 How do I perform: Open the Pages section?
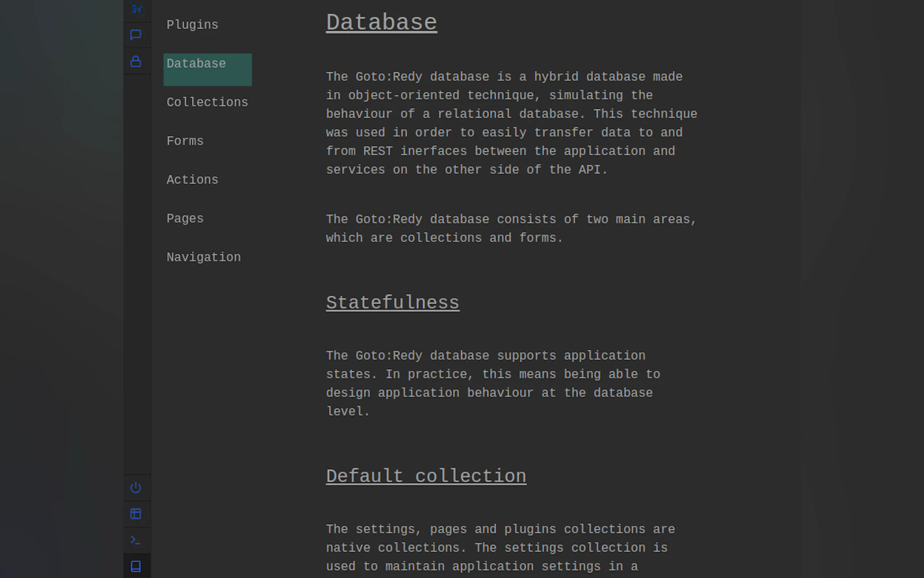(x=185, y=219)
